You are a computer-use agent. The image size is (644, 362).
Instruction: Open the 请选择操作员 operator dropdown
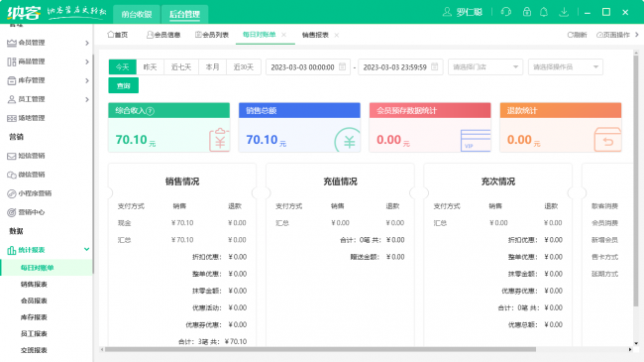(565, 67)
